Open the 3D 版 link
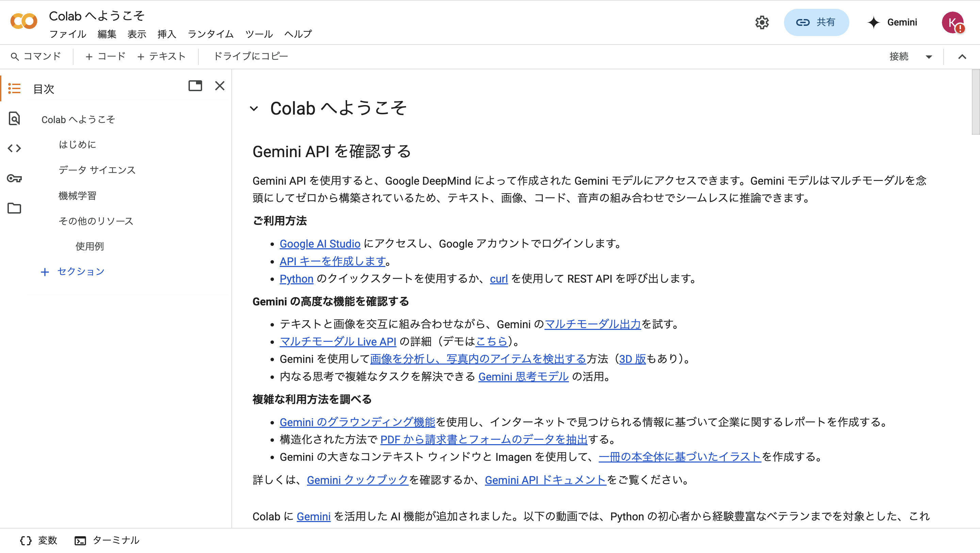 [632, 359]
